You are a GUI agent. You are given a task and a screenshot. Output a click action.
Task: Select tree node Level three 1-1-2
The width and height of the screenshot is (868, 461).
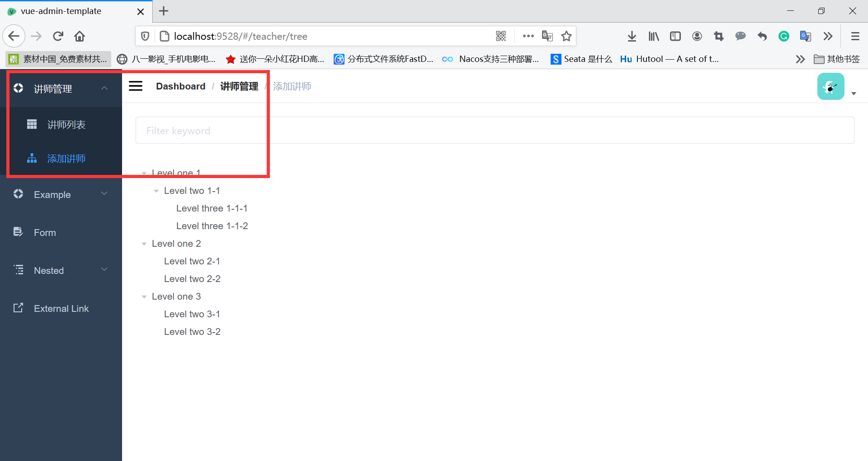[212, 226]
